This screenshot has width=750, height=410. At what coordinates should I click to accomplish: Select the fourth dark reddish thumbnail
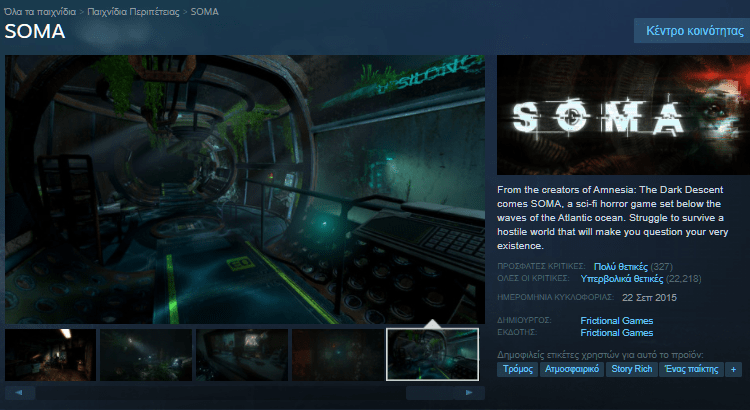pyautogui.click(x=338, y=355)
